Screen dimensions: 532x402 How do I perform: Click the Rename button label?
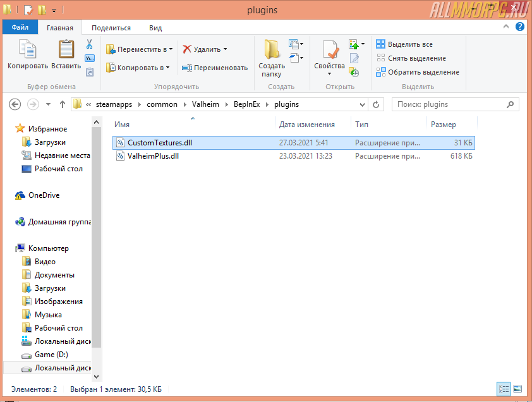[221, 68]
